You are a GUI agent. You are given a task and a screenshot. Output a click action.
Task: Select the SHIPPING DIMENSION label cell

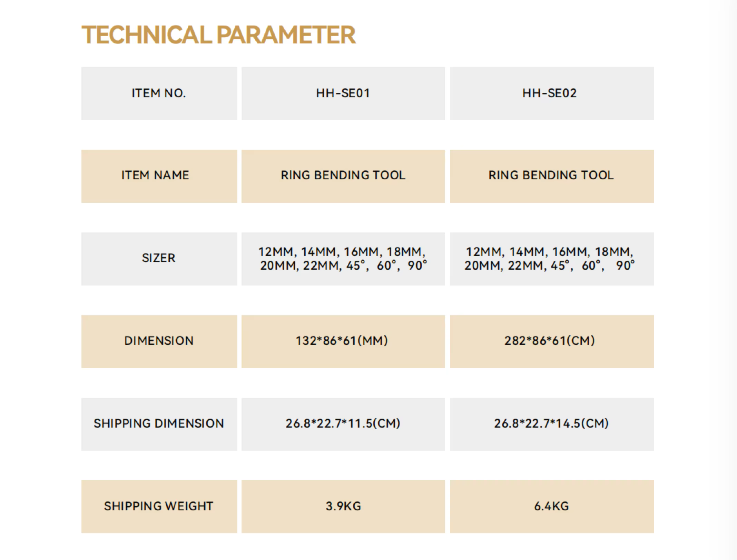coord(159,424)
